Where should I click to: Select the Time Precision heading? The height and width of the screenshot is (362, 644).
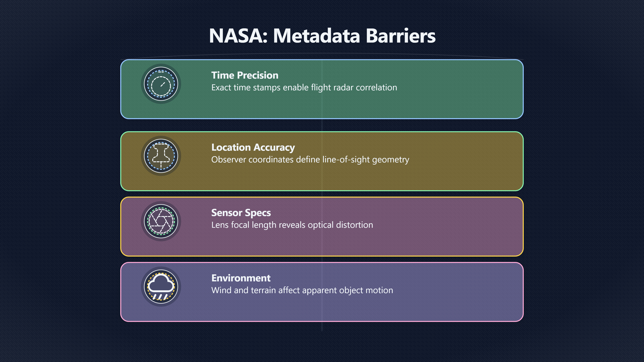point(245,75)
